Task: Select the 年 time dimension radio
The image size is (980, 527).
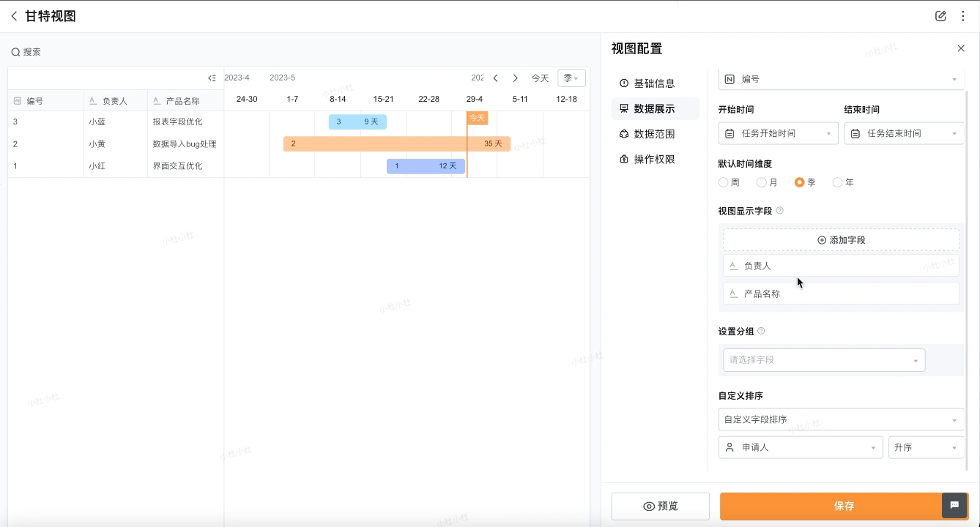Action: (x=837, y=182)
